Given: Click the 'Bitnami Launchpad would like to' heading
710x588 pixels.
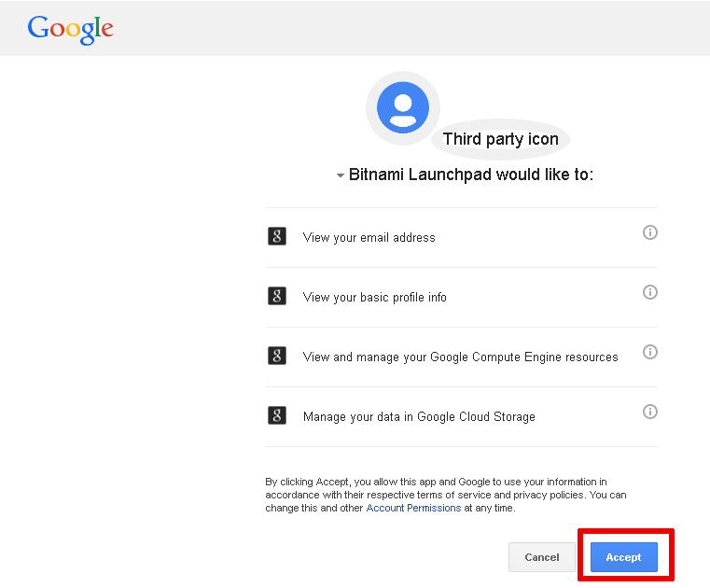Looking at the screenshot, I should (471, 175).
